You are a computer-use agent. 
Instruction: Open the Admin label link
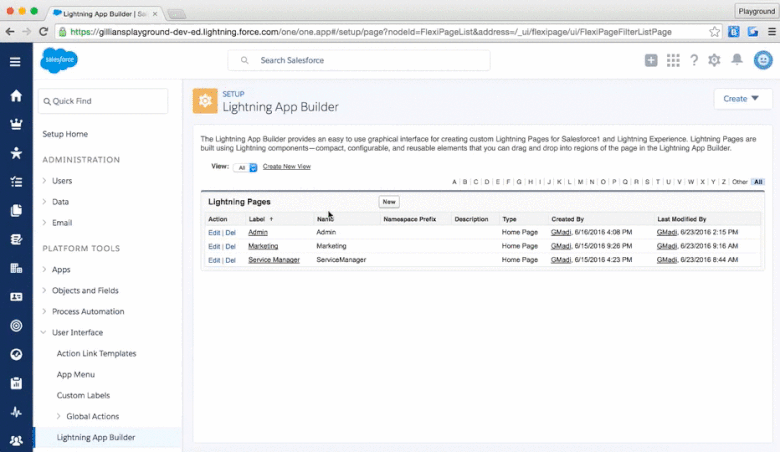point(258,232)
